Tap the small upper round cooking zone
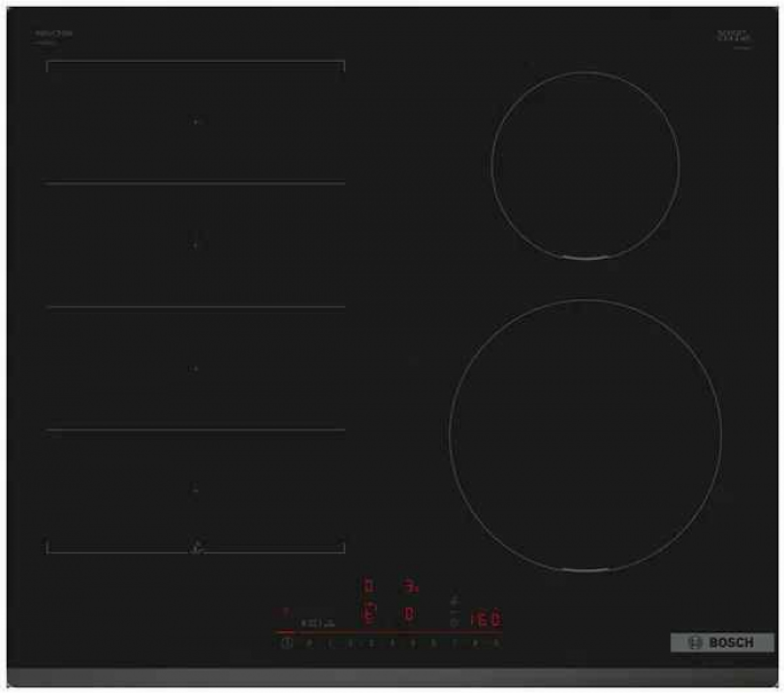The image size is (784, 693). click(x=585, y=165)
